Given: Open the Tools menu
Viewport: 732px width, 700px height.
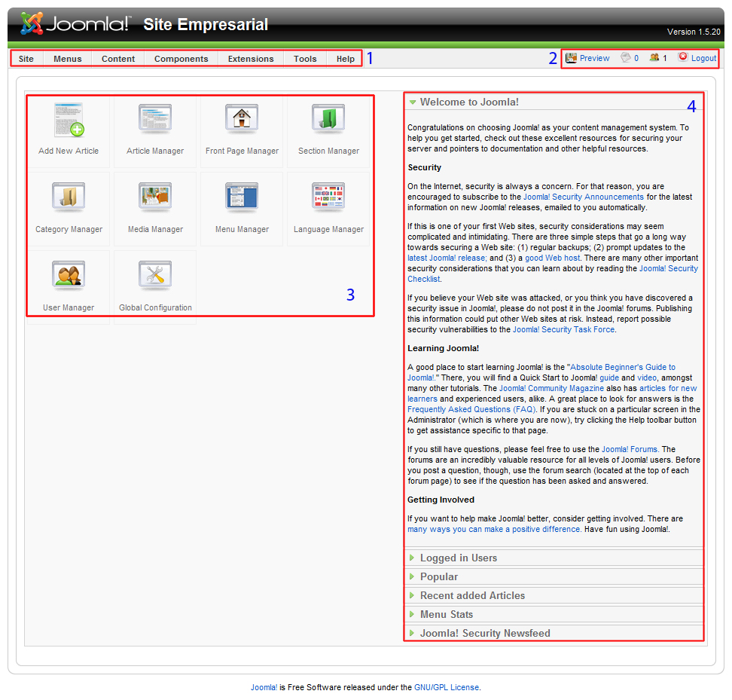Looking at the screenshot, I should click(305, 59).
